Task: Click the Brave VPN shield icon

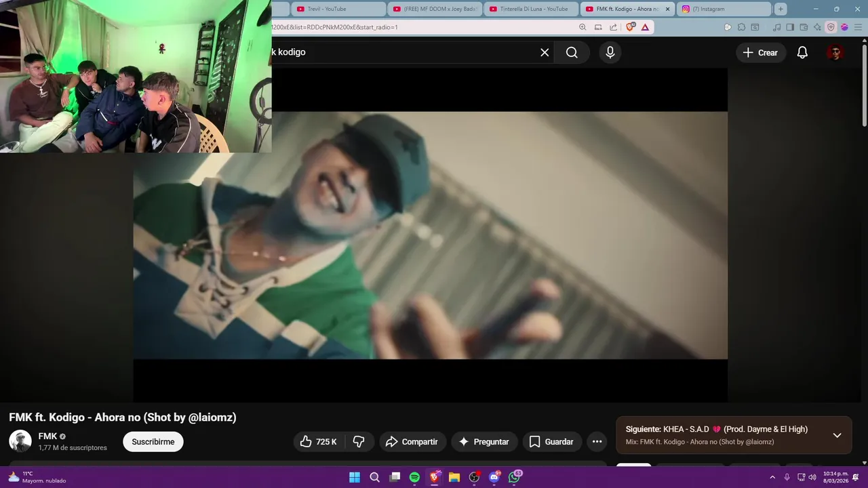Action: click(831, 27)
